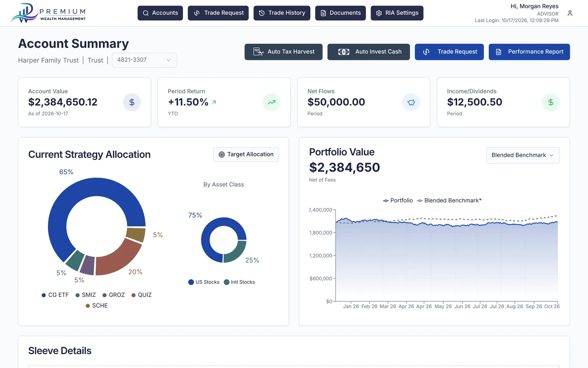Open RIA Settings
The height and width of the screenshot is (368, 588).
coord(397,13)
